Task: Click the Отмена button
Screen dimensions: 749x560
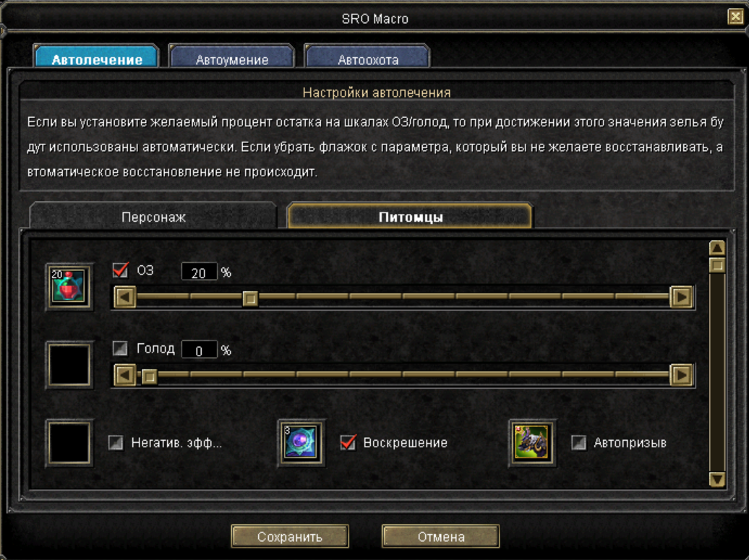Action: (441, 537)
